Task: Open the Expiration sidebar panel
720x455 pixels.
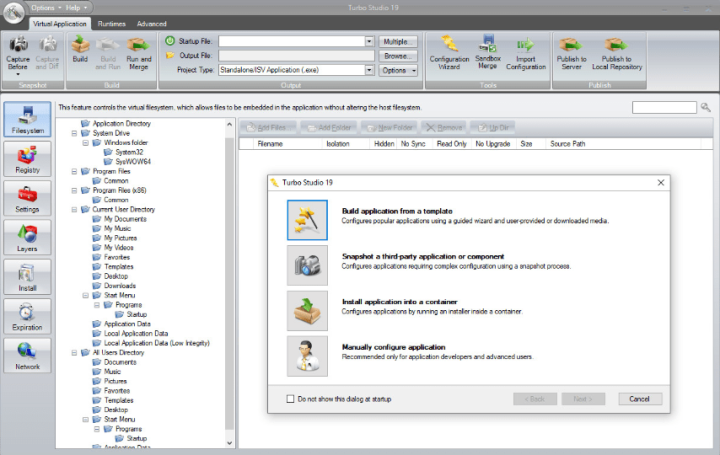Action: pos(28,316)
